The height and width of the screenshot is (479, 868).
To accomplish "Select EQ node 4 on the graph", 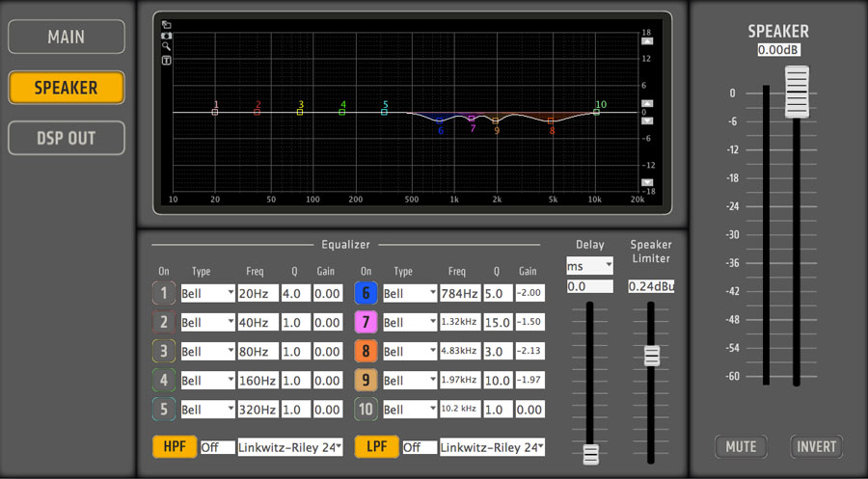I will tap(342, 113).
